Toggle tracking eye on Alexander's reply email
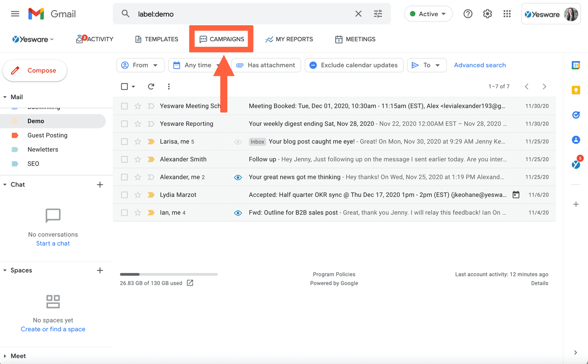This screenshot has height=364, width=588. point(238,177)
